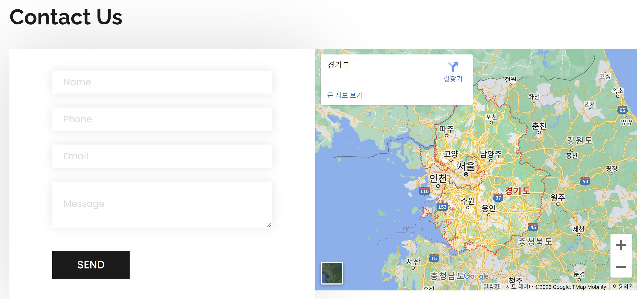The width and height of the screenshot is (644, 299).
Task: Click the directions arrow icon
Action: [453, 67]
